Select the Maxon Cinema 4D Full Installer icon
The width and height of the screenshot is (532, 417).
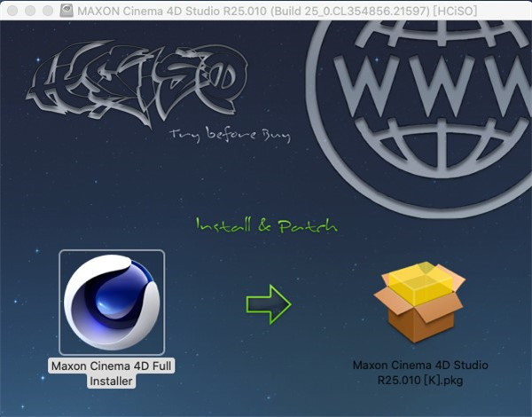[112, 303]
